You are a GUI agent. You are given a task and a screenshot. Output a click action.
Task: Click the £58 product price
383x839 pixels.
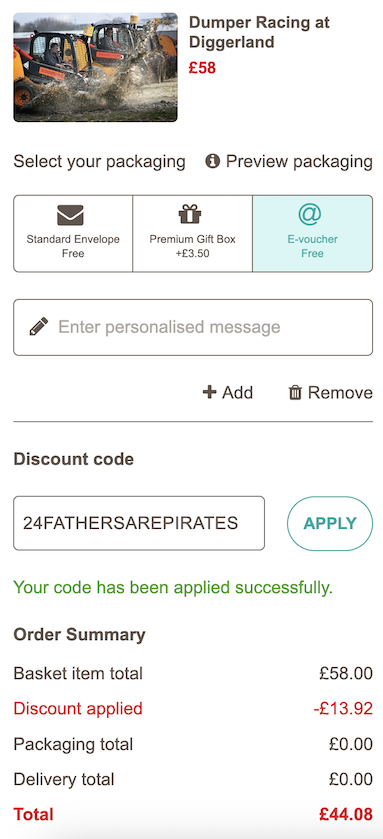tap(202, 68)
